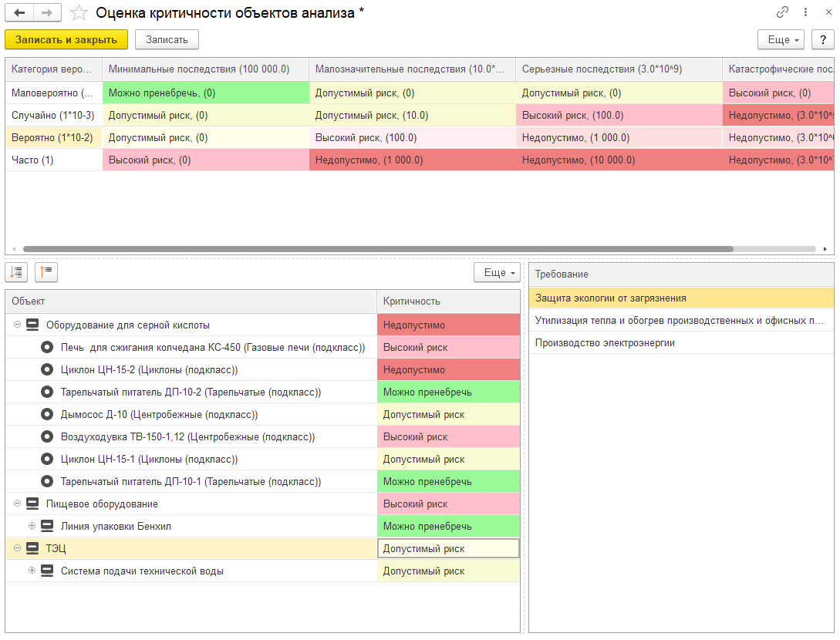The image size is (840, 640).
Task: Click Записать и закрыть button
Action: tap(66, 39)
